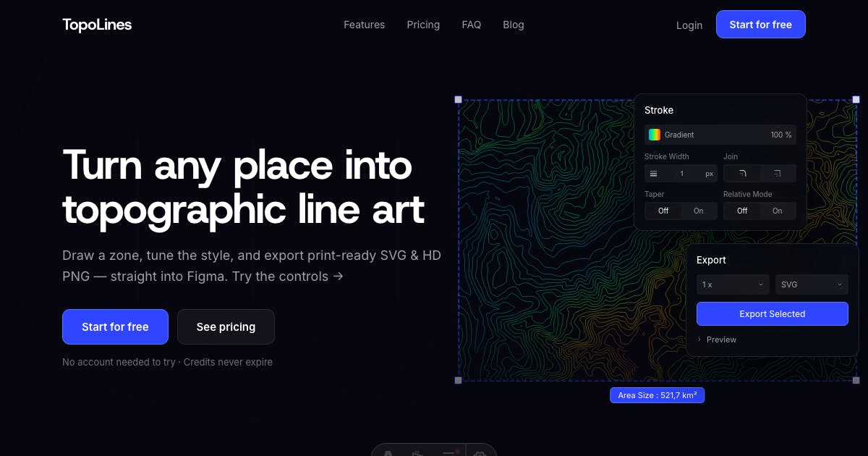Image resolution: width=868 pixels, height=456 pixels.
Task: Click the See pricing button
Action: 226,326
